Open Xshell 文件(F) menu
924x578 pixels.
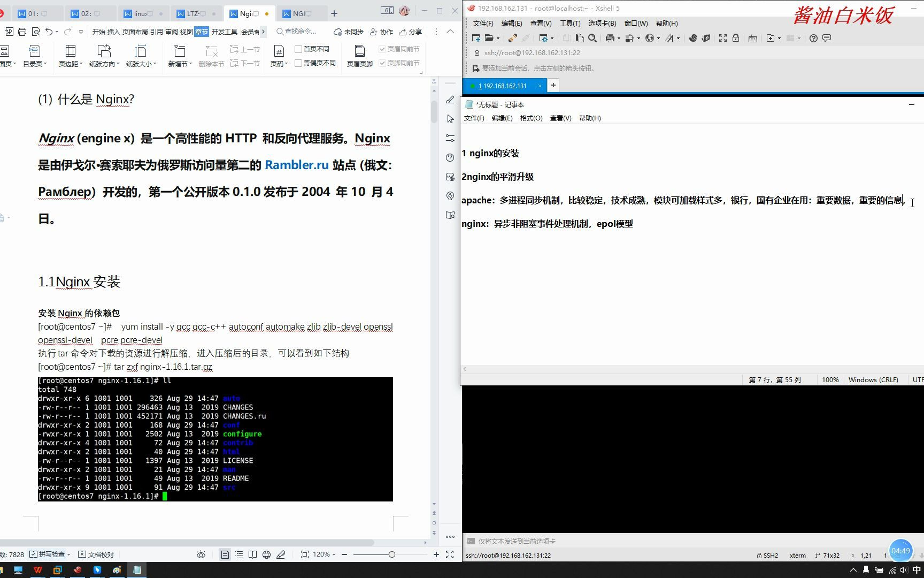pos(483,23)
